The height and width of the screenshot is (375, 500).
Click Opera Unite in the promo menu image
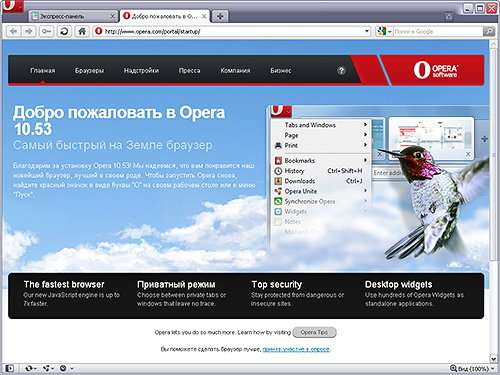coord(300,191)
